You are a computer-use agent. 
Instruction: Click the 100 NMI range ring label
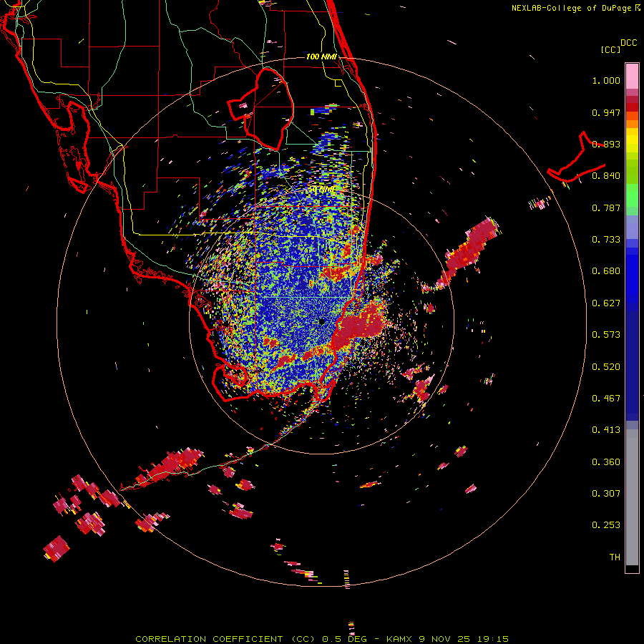(321, 57)
